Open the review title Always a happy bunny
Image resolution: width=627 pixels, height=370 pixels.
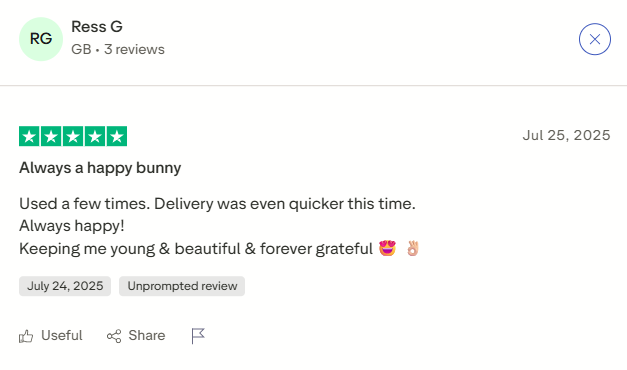pos(100,168)
